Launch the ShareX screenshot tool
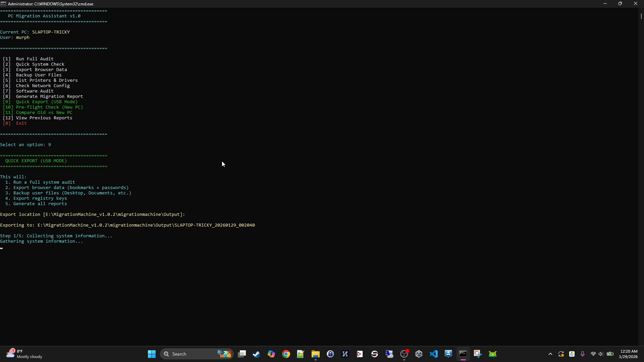Viewport: 644px width, 362px height. tap(478, 354)
